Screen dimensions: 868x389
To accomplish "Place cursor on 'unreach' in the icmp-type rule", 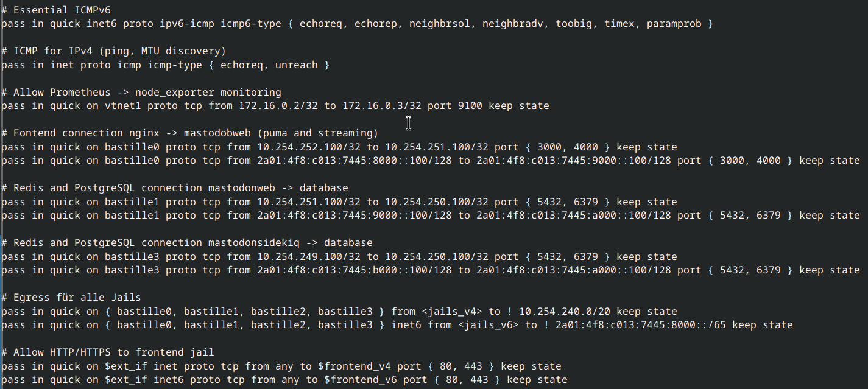I will (x=296, y=65).
